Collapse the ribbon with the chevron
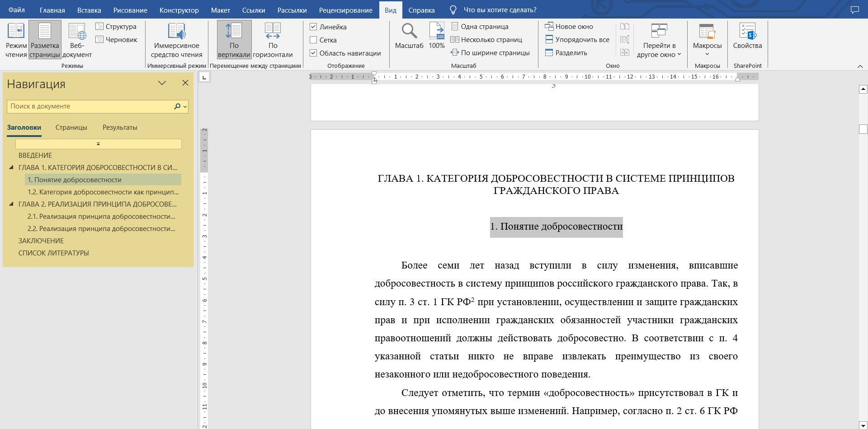The height and width of the screenshot is (429, 868). pyautogui.click(x=860, y=66)
